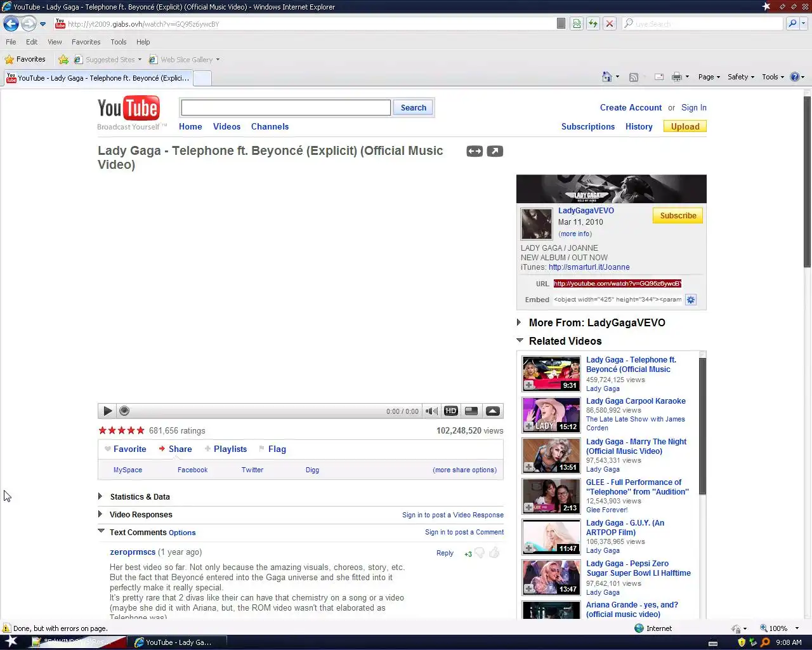Image resolution: width=812 pixels, height=650 pixels.
Task: Click the video URL field
Action: pyautogui.click(x=617, y=284)
